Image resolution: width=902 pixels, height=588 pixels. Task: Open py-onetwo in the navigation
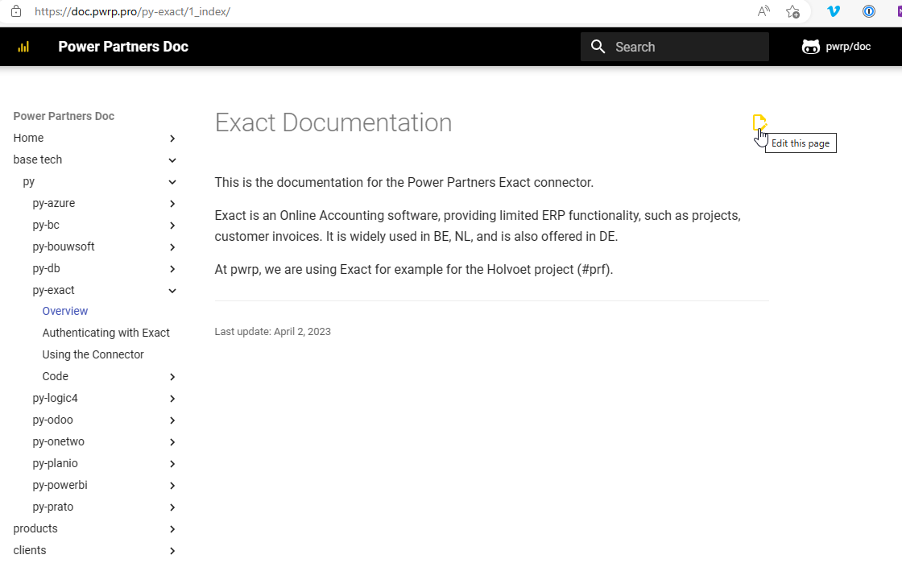pos(58,442)
